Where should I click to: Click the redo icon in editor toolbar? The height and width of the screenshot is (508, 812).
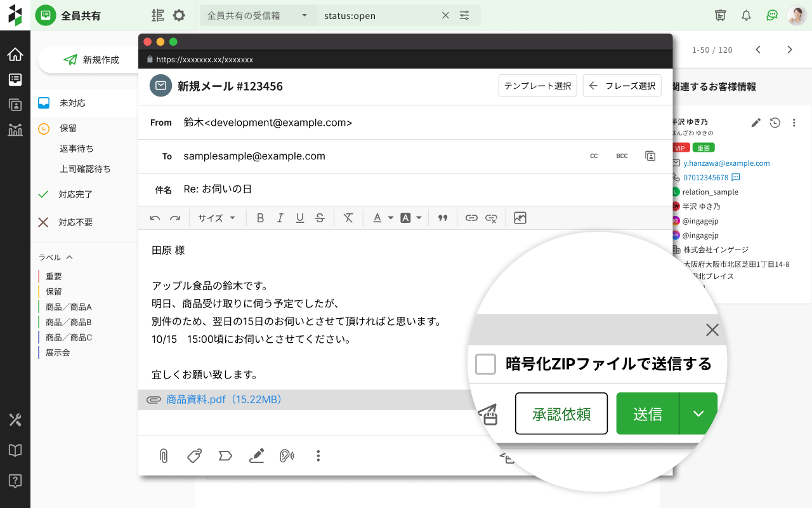pos(175,218)
